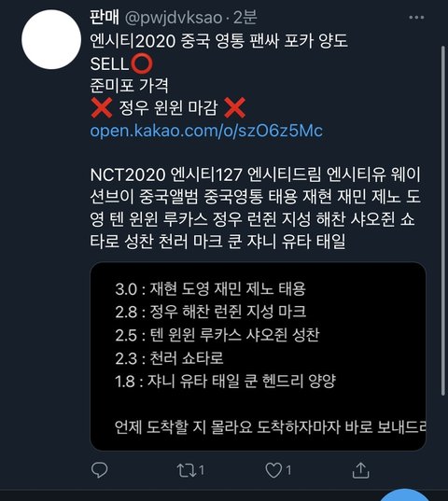The image size is (448, 501).
Task: Click the retweet count number
Action: pyautogui.click(x=202, y=470)
